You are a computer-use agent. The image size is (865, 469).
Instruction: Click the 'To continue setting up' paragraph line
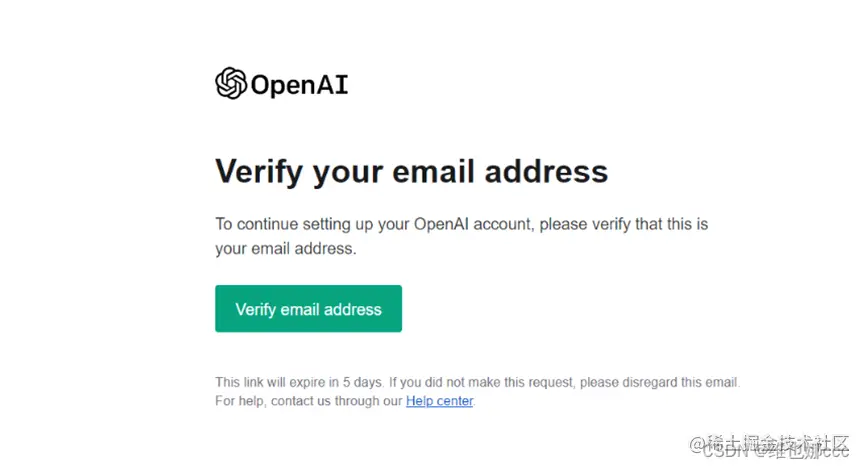click(461, 225)
